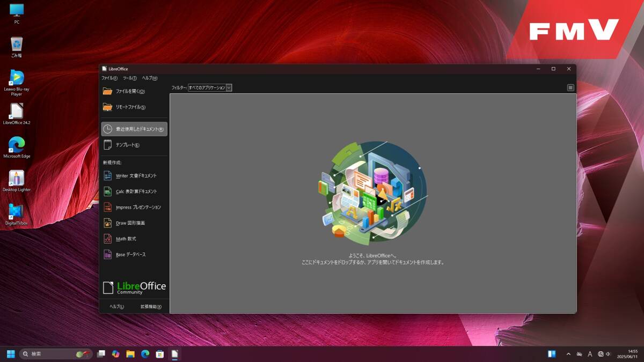Screen dimensions: 644x362
Task: Click the IME input mode A indicator
Action: (590, 354)
